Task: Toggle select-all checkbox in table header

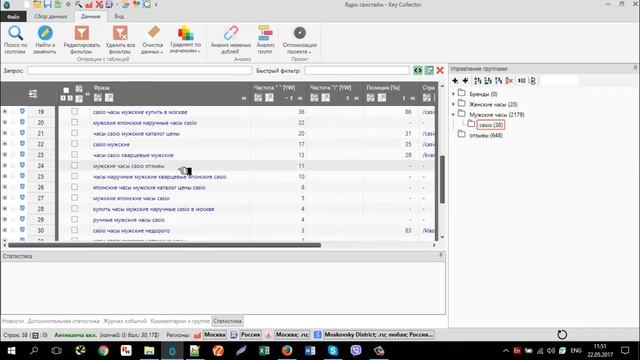Action: [66, 90]
